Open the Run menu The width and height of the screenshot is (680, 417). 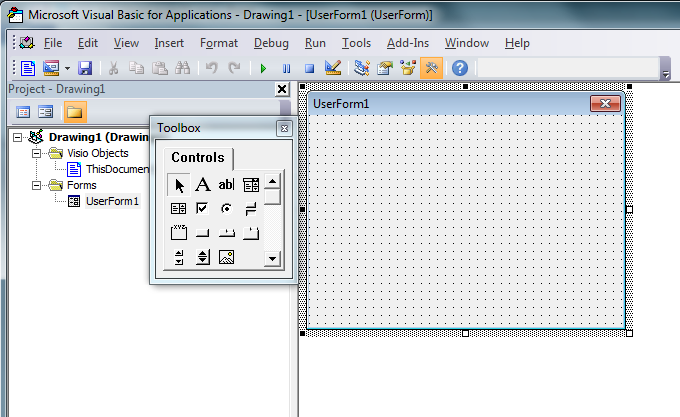315,43
